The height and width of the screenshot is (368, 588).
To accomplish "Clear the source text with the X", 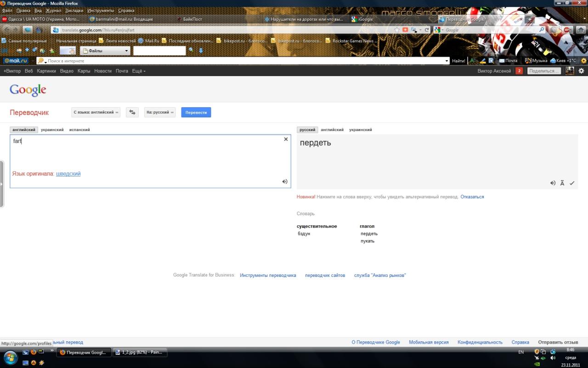I will coord(286,139).
